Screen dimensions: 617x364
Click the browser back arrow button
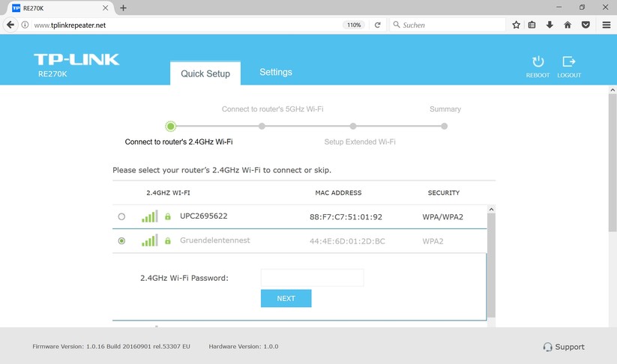click(10, 25)
